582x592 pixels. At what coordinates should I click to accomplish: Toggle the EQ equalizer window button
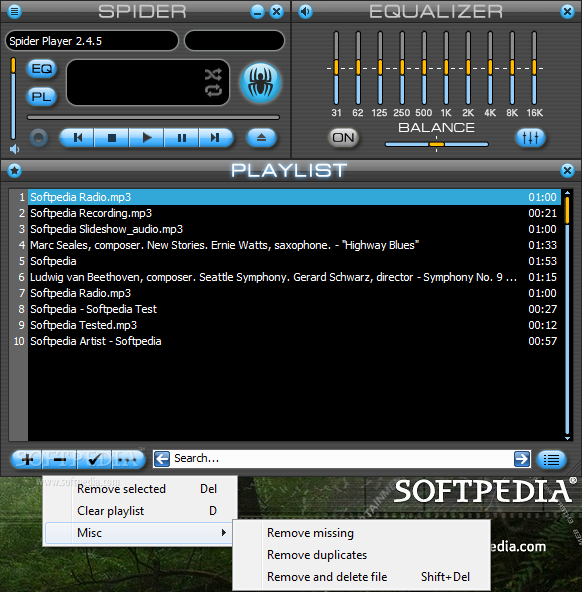pos(42,69)
